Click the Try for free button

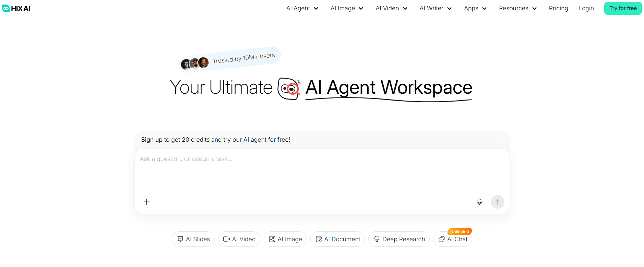click(x=623, y=8)
